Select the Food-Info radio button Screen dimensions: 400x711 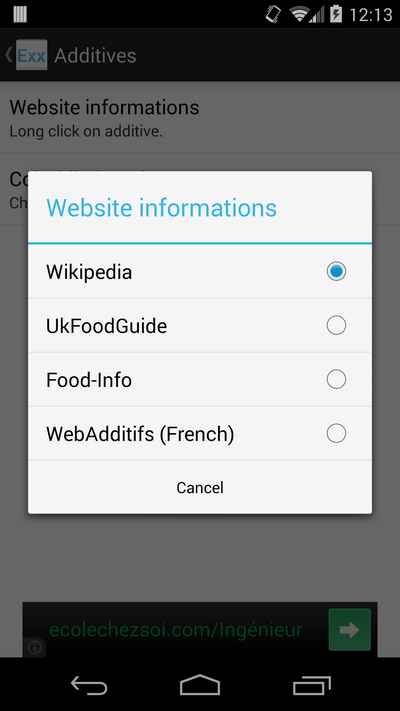pos(336,379)
